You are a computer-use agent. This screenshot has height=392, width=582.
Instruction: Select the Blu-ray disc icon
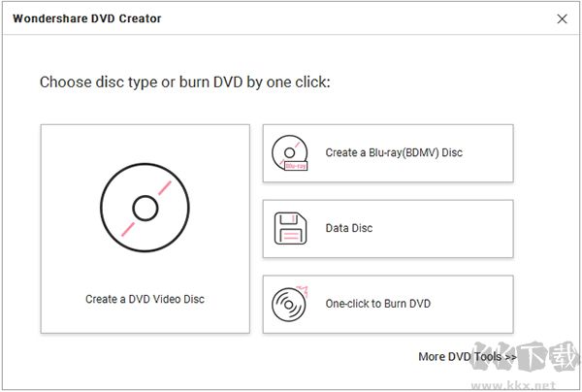(x=291, y=152)
